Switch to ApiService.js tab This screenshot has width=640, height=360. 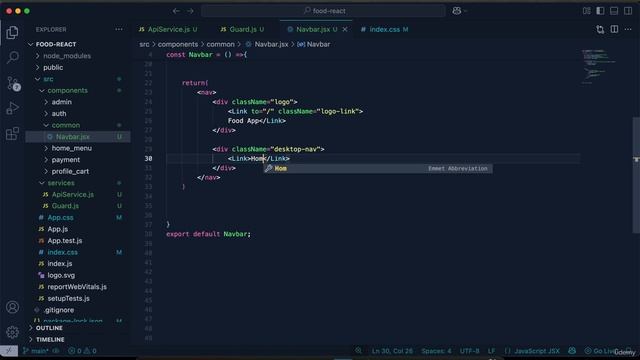pos(168,29)
